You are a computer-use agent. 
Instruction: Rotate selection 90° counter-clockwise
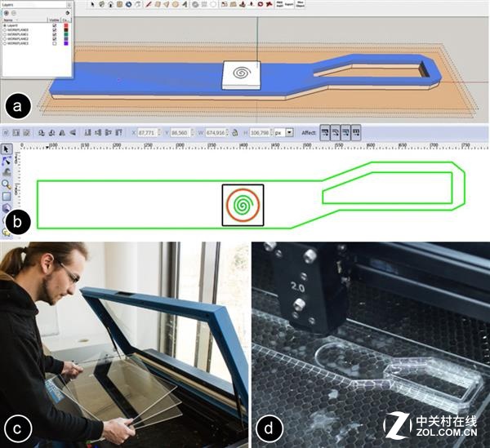[42, 133]
